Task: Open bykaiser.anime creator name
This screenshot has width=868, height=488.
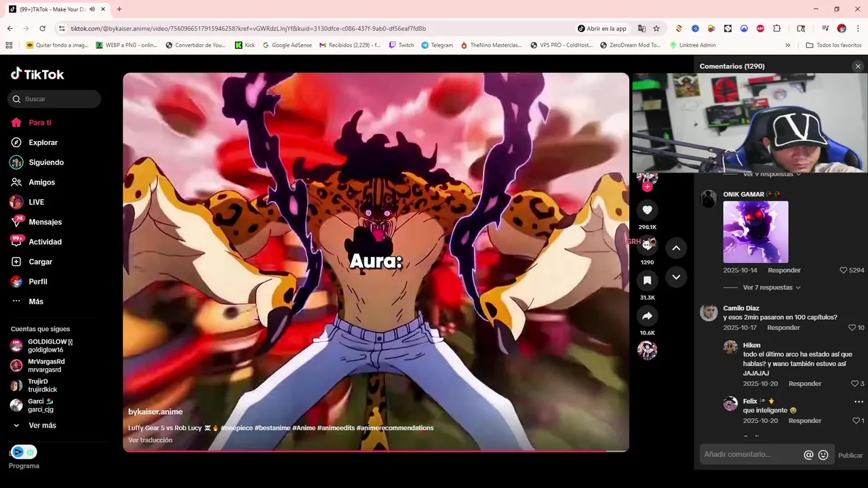Action: pyautogui.click(x=155, y=411)
